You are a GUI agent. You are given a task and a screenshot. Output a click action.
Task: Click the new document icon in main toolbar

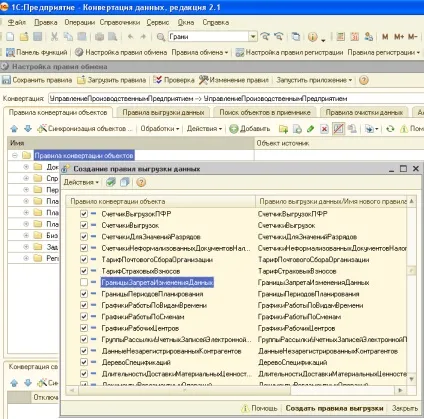(x=10, y=37)
